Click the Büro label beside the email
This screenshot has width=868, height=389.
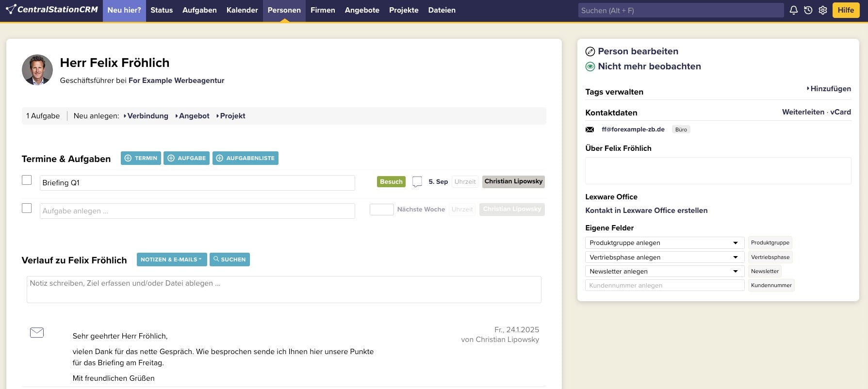pyautogui.click(x=681, y=130)
